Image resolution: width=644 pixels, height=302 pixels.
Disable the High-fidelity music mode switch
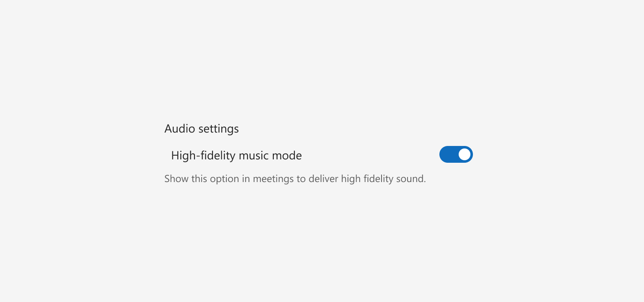pyautogui.click(x=456, y=154)
